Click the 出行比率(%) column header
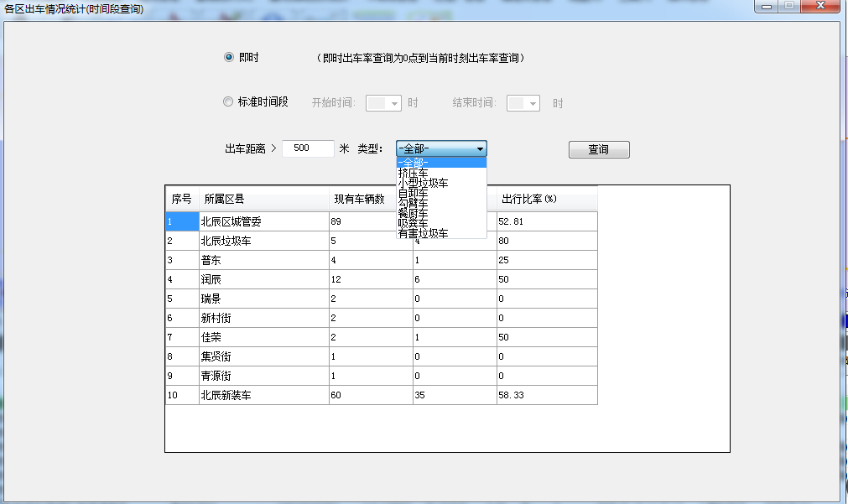Image resolution: width=848 pixels, height=504 pixels. coord(546,200)
